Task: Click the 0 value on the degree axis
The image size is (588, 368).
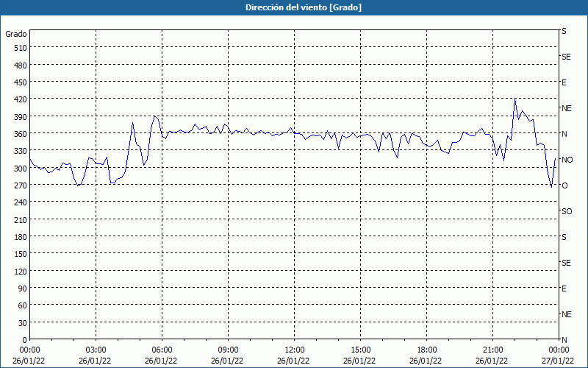Action: (x=25, y=340)
